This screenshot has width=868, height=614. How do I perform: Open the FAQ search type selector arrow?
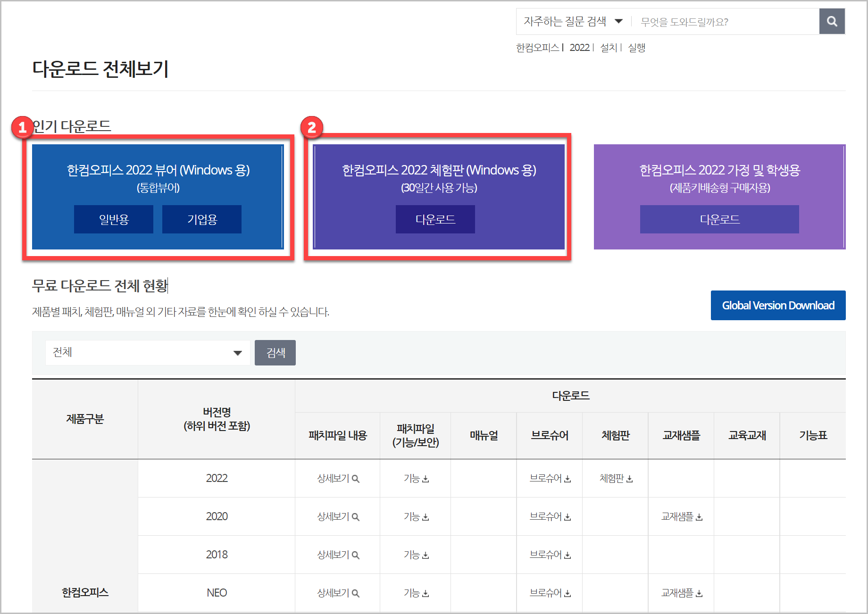(x=619, y=21)
